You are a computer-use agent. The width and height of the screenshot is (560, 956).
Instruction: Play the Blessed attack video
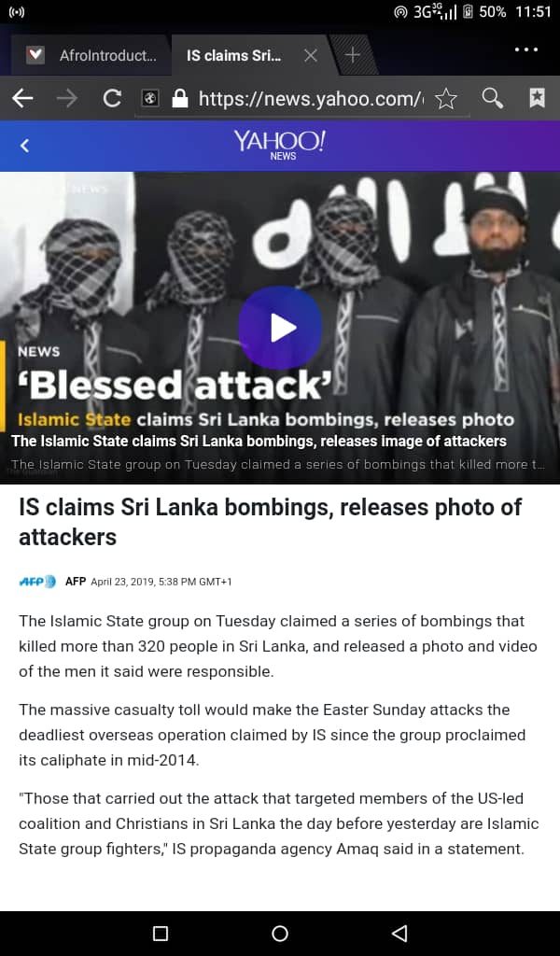280,328
